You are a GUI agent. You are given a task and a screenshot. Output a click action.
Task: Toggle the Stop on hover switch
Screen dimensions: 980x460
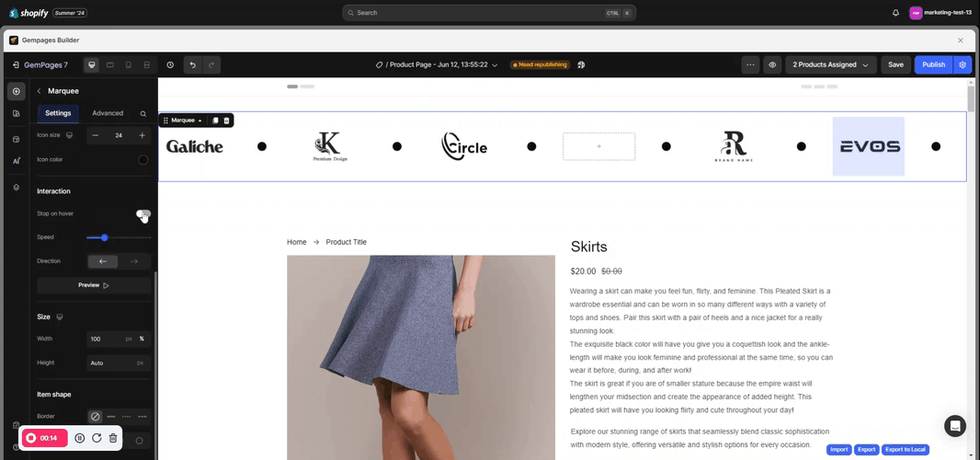tap(143, 213)
